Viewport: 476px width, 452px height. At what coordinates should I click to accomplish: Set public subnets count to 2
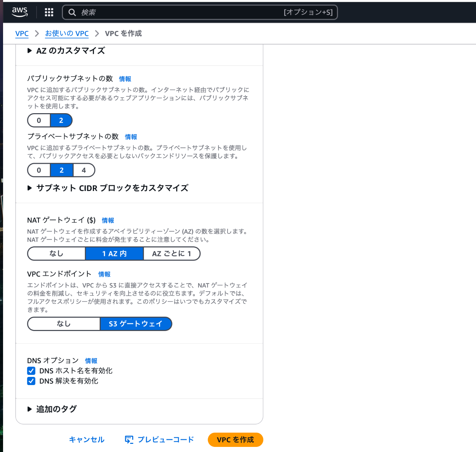pyautogui.click(x=61, y=120)
